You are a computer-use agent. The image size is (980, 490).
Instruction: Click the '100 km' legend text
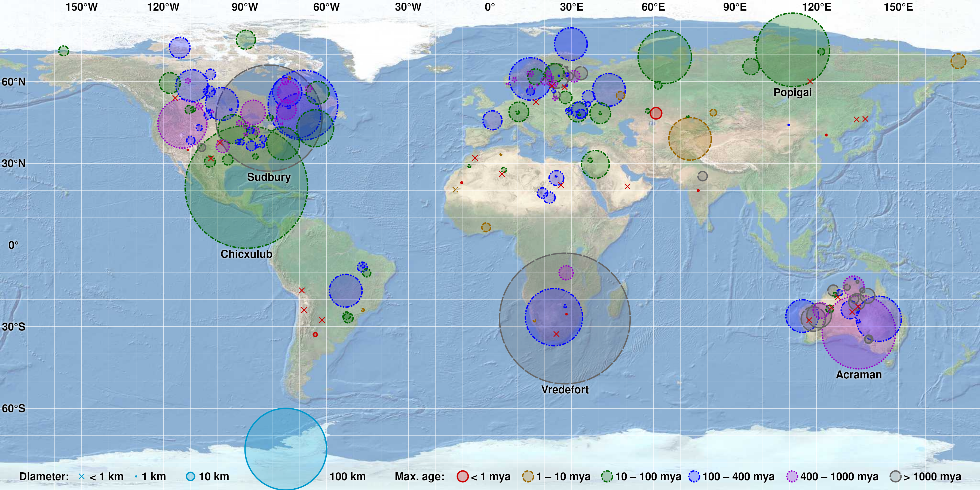coord(347,477)
